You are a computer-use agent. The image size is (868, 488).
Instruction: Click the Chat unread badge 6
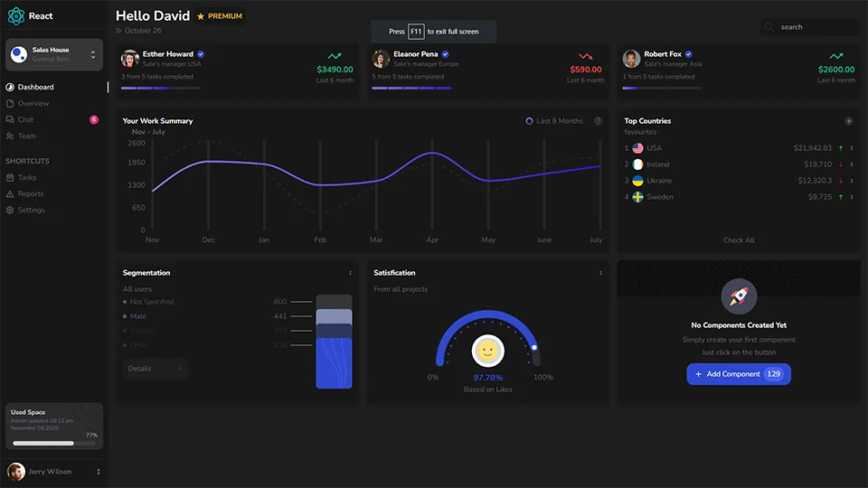[94, 119]
